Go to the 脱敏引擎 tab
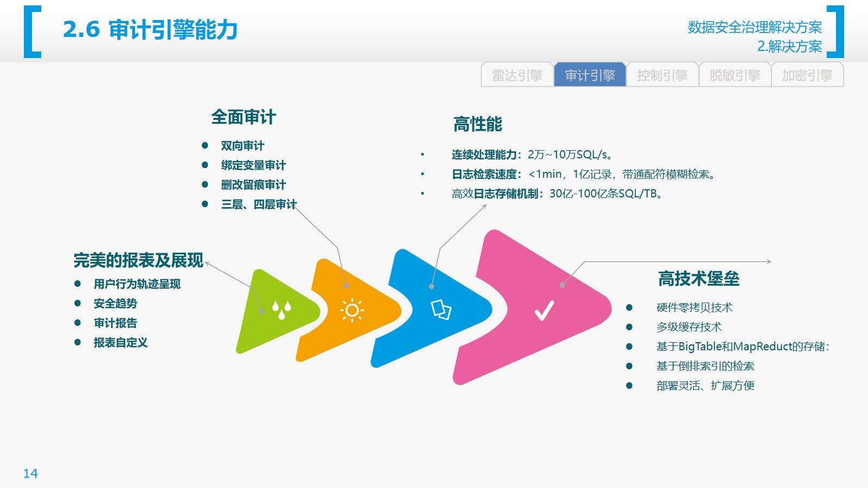This screenshot has height=488, width=868. coord(735,75)
